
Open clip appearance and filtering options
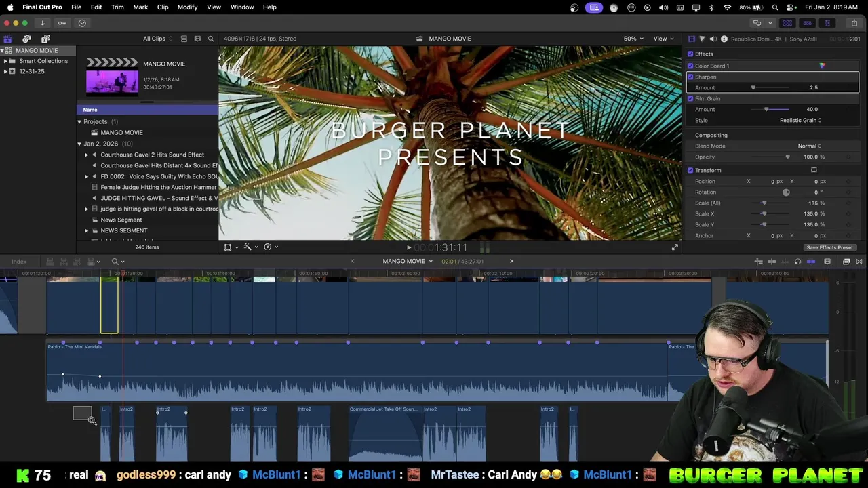pos(197,39)
